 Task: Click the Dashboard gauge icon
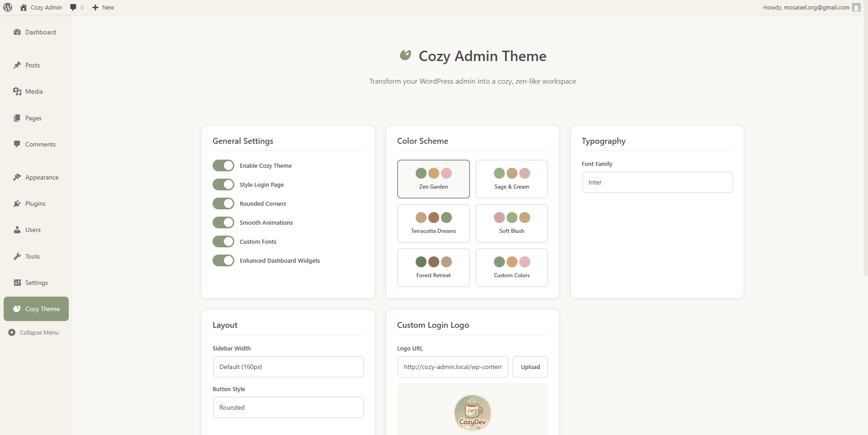pos(17,32)
